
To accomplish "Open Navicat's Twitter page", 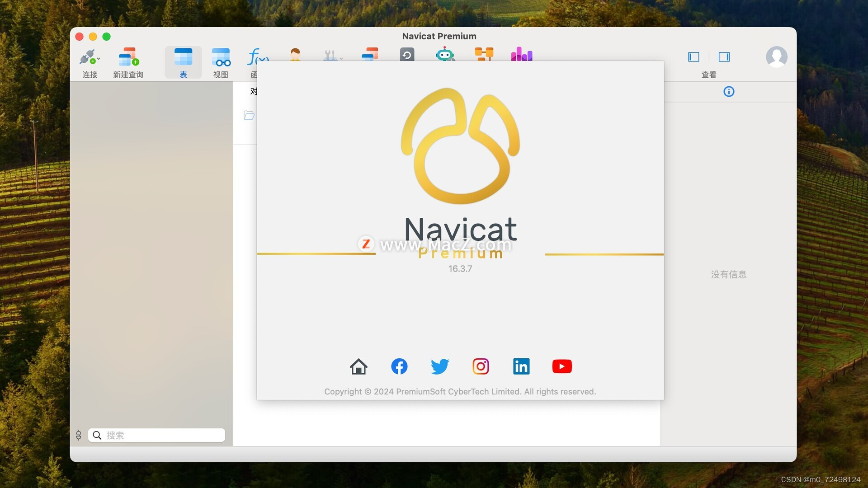I will [x=440, y=366].
